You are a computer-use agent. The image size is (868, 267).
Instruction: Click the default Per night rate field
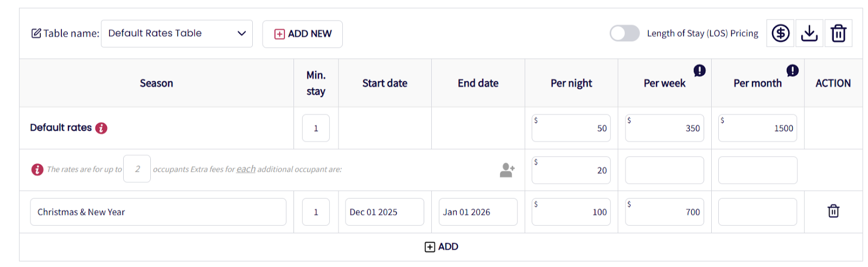(x=571, y=128)
